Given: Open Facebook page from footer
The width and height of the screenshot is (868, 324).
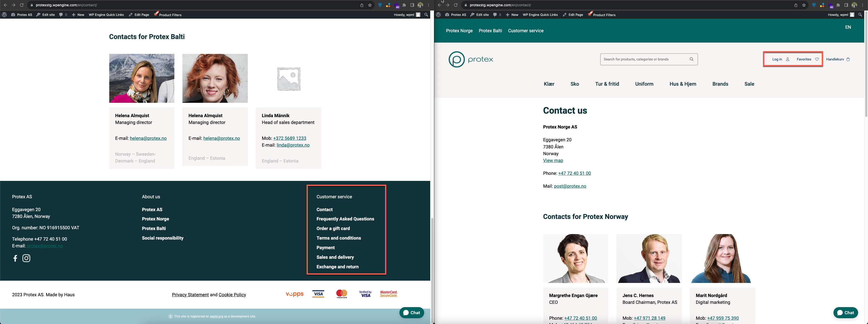Looking at the screenshot, I should (15, 258).
